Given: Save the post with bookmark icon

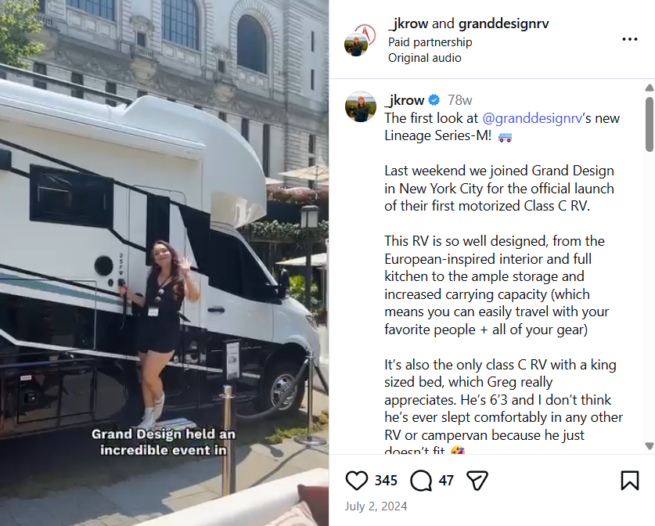Looking at the screenshot, I should point(630,480).
